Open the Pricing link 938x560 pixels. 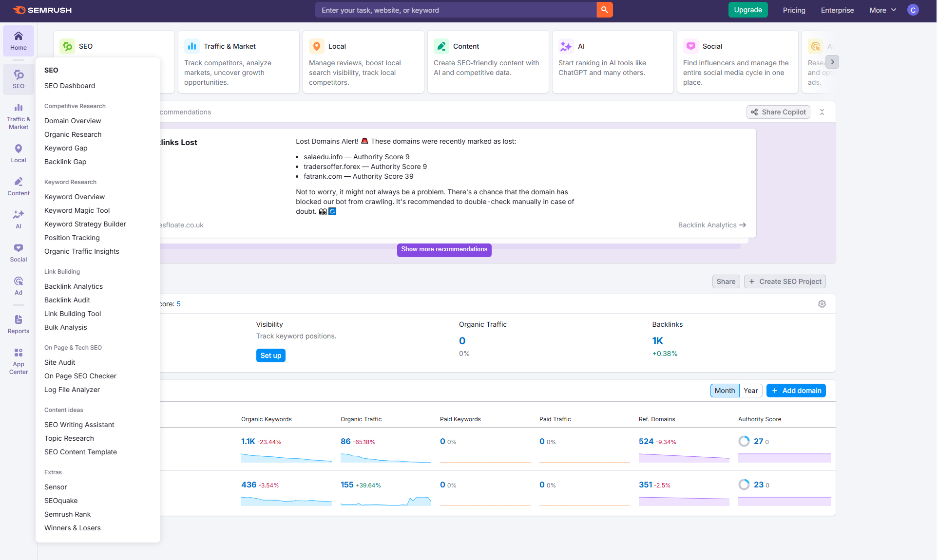794,10
